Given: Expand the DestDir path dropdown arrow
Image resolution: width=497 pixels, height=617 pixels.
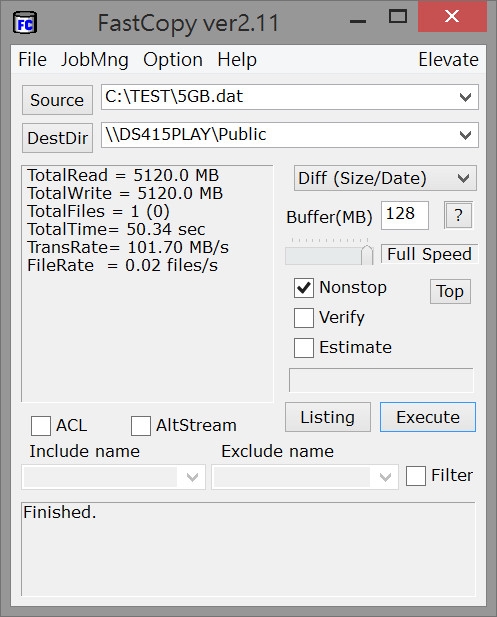Looking at the screenshot, I should tap(466, 135).
